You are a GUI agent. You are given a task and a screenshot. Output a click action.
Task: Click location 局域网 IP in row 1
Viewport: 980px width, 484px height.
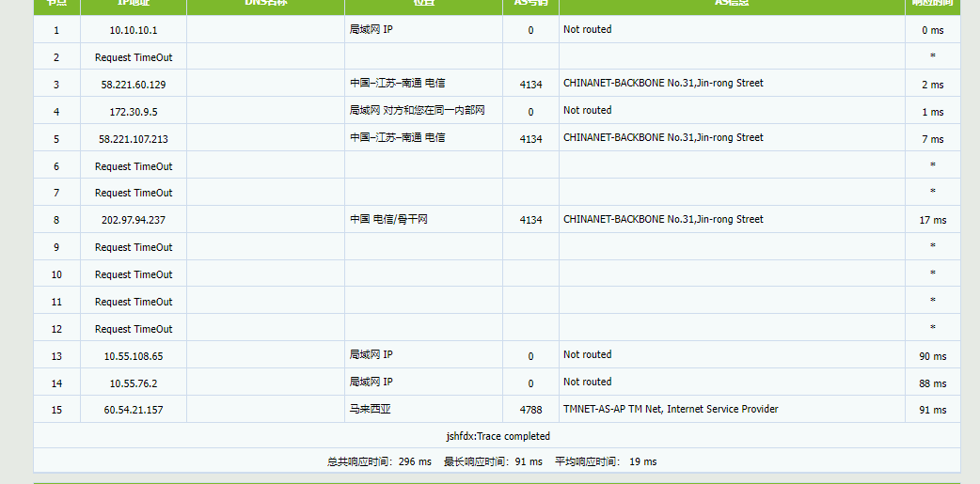(371, 29)
